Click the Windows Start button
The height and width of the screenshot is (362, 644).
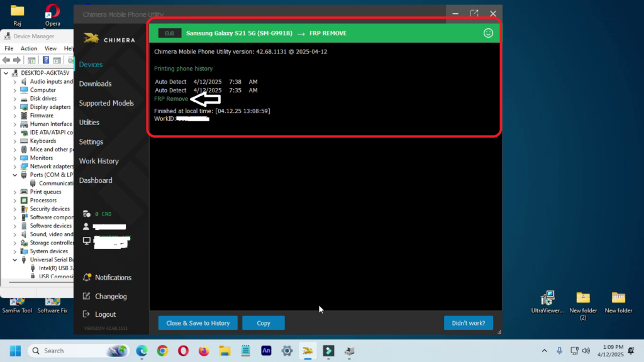(16, 351)
